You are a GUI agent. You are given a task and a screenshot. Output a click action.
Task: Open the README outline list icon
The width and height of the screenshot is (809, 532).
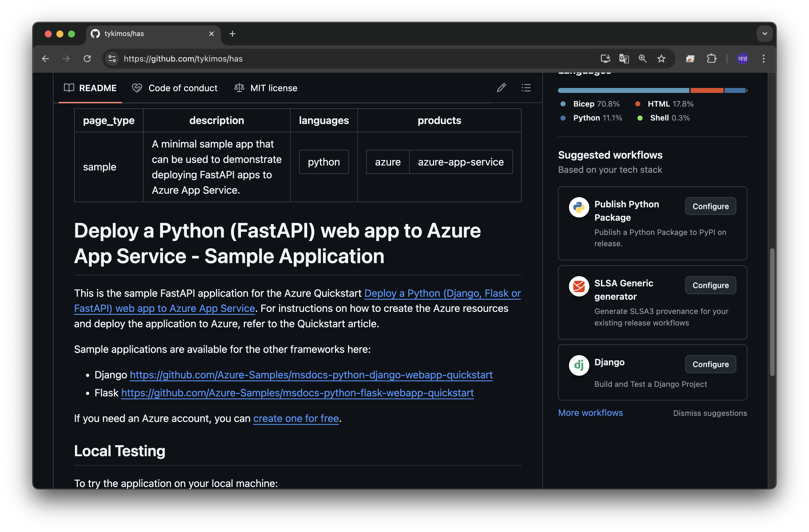[526, 88]
